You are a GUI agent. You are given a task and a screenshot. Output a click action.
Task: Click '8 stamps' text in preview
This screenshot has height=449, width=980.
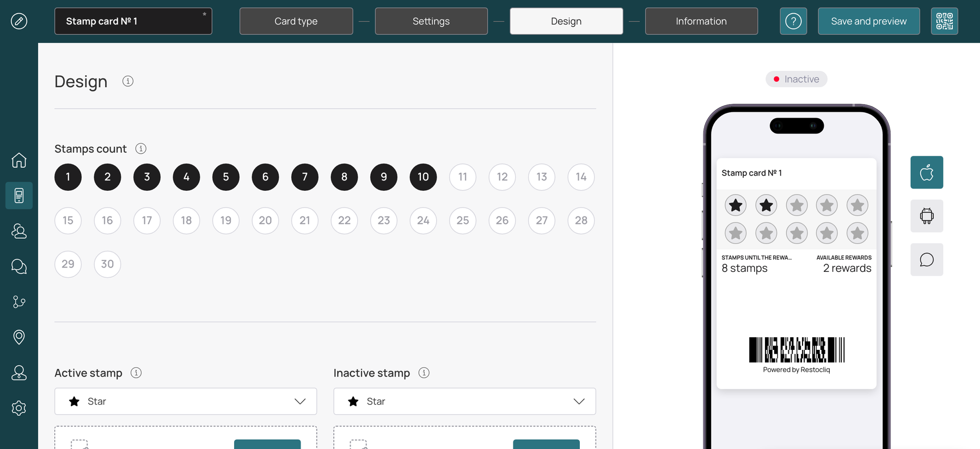[744, 268]
